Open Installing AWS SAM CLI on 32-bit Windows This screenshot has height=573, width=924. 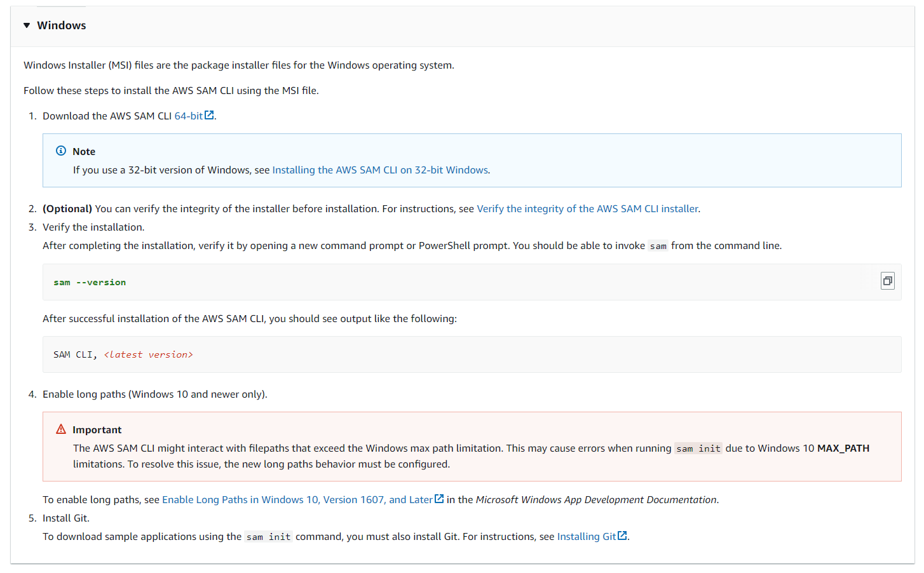click(380, 170)
